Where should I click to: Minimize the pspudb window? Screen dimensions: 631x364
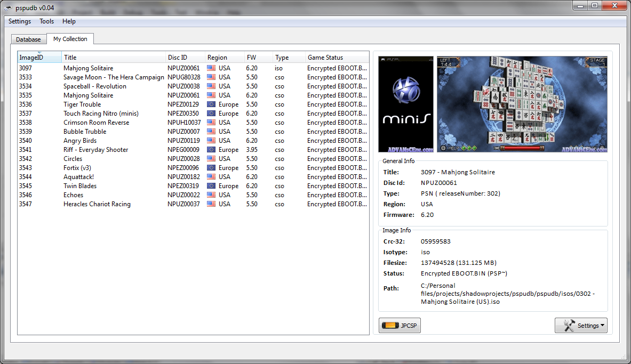pyautogui.click(x=580, y=6)
